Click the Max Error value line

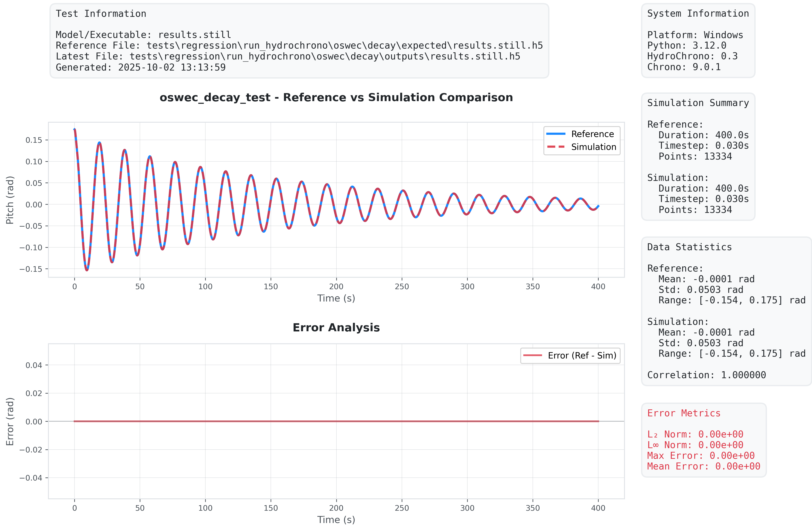(701, 456)
